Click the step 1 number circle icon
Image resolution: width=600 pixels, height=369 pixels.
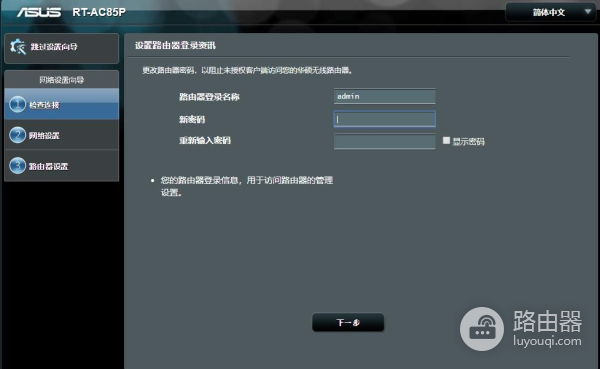[x=17, y=104]
